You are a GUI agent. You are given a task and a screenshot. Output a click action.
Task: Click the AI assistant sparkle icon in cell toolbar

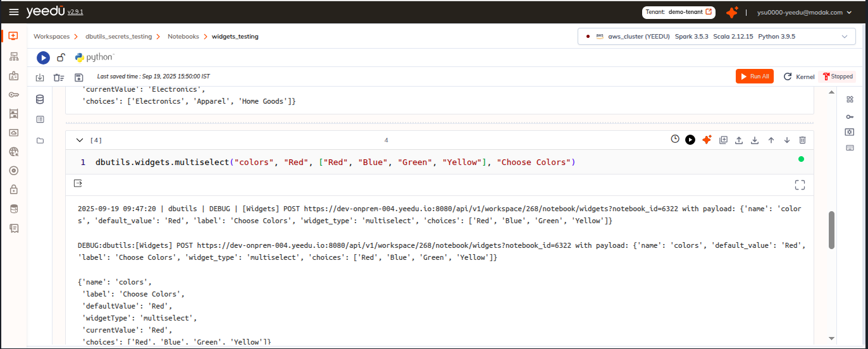tap(707, 140)
